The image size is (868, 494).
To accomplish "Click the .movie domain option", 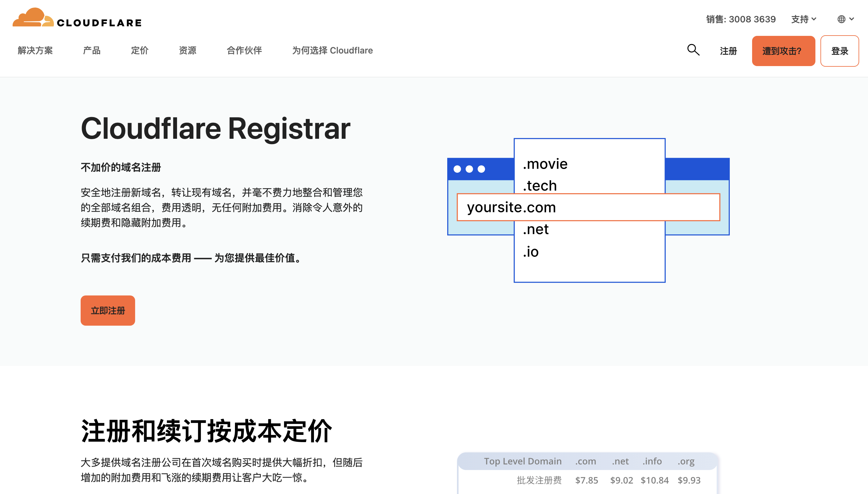I will coord(545,164).
